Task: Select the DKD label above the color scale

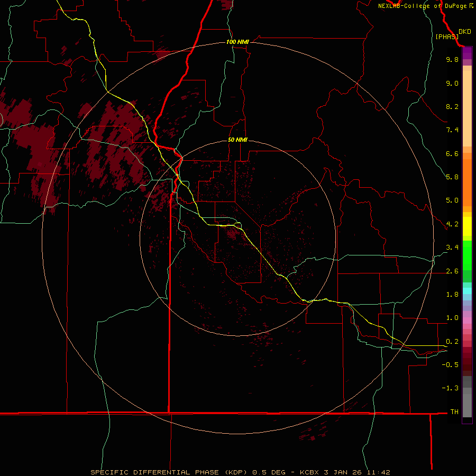Action: click(x=465, y=32)
